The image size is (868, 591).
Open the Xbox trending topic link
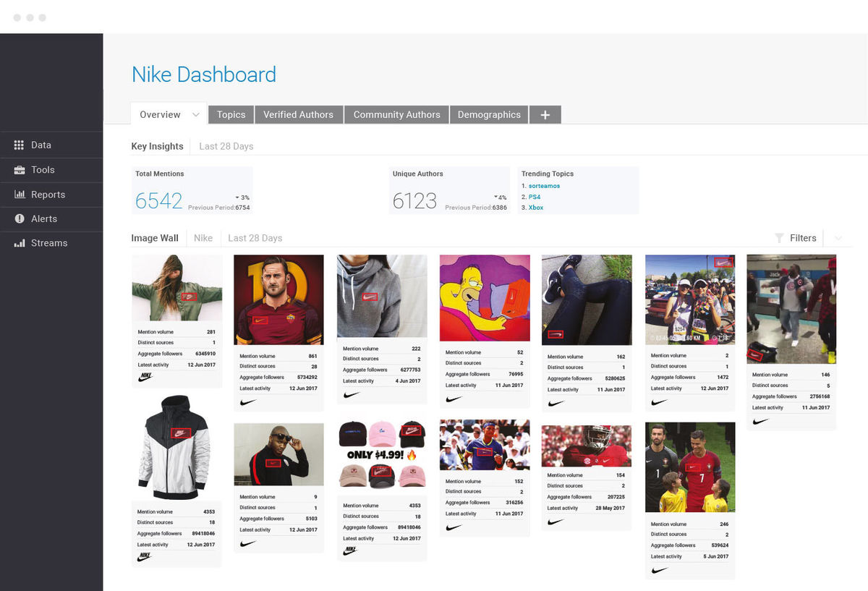536,208
